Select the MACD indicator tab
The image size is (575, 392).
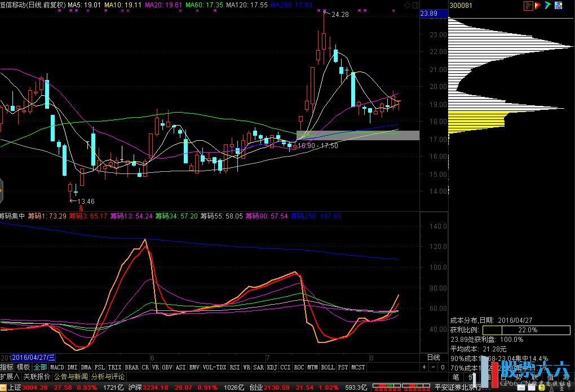point(57,367)
